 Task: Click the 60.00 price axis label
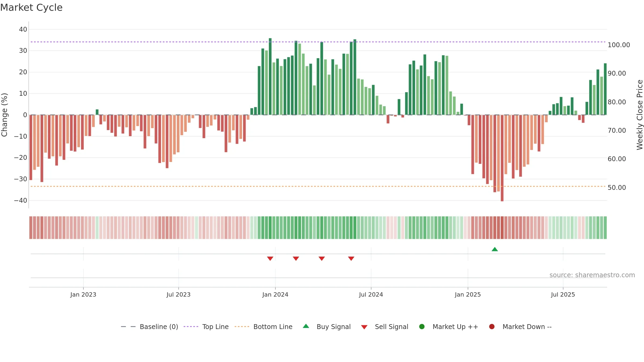tap(617, 159)
